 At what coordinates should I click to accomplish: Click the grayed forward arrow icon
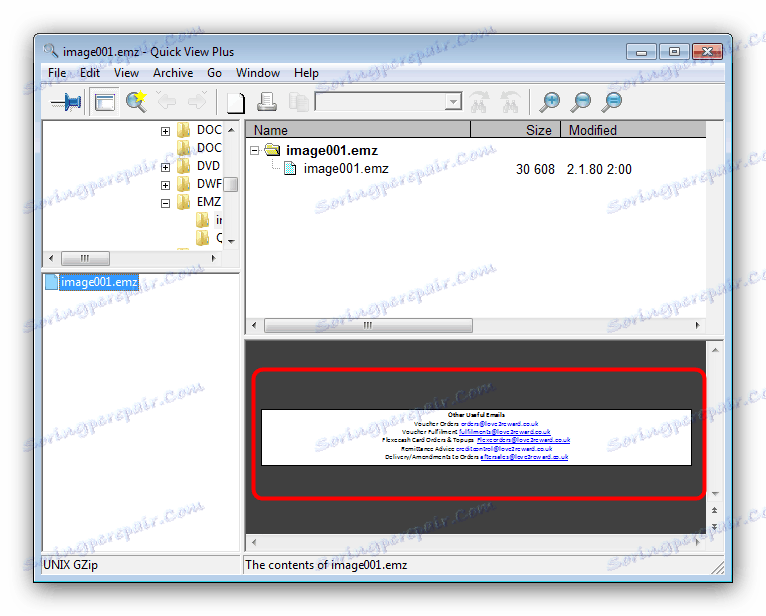pos(197,101)
